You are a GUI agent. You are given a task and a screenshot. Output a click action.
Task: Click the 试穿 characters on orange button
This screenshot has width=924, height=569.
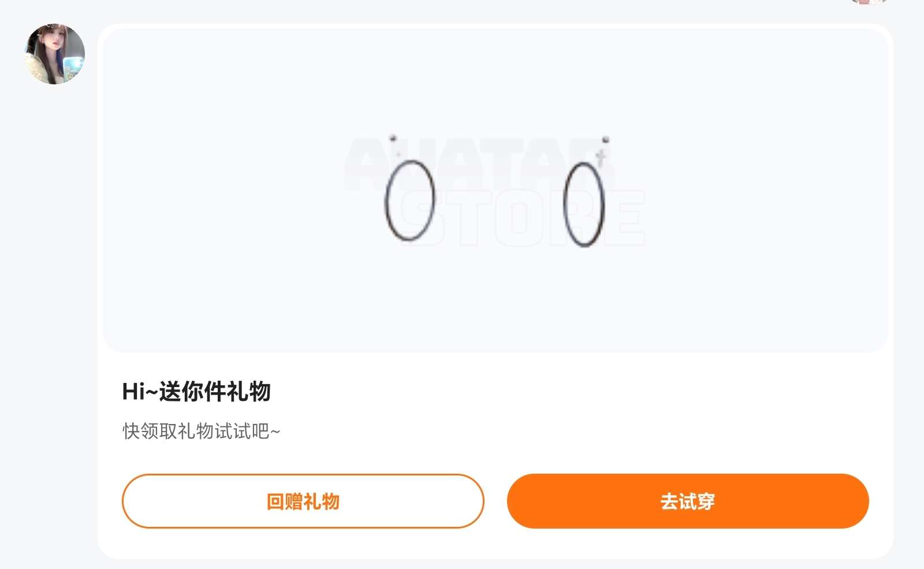[x=697, y=501]
